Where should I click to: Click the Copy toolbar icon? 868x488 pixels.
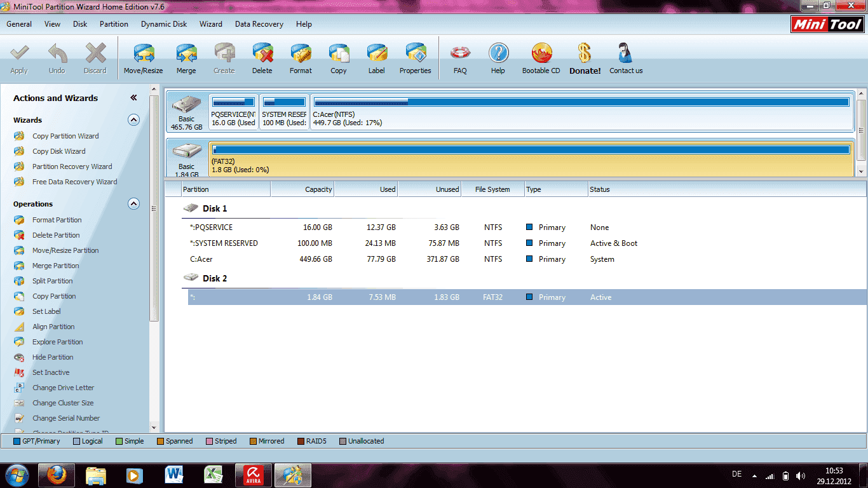pyautogui.click(x=339, y=53)
